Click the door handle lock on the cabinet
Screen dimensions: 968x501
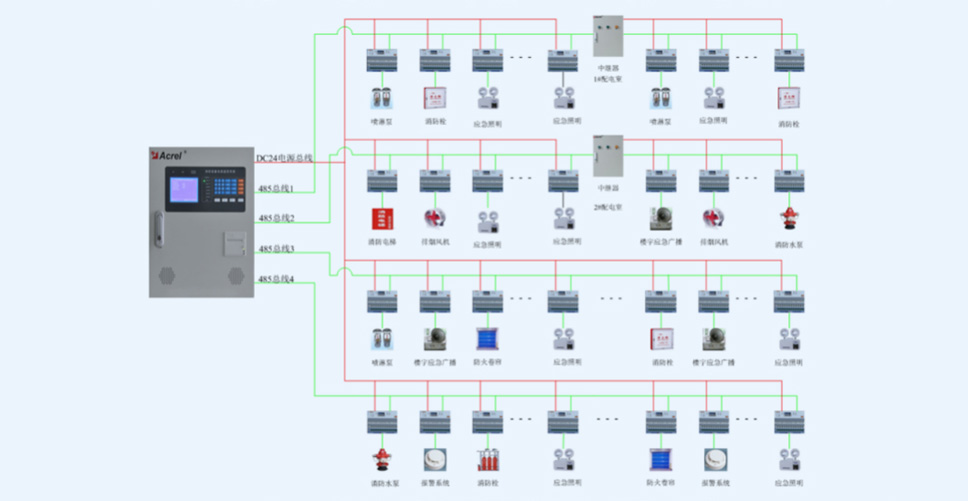tap(159, 229)
